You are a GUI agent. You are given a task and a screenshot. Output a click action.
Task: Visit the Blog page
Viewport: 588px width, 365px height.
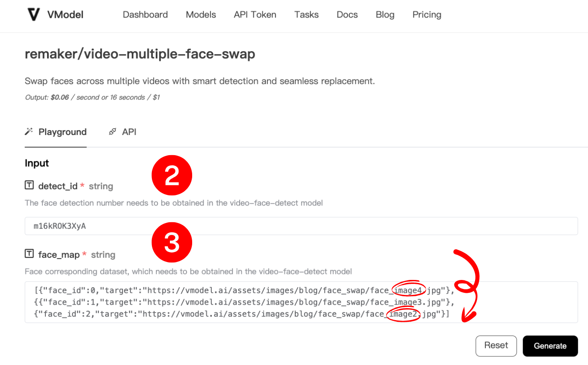[385, 15]
